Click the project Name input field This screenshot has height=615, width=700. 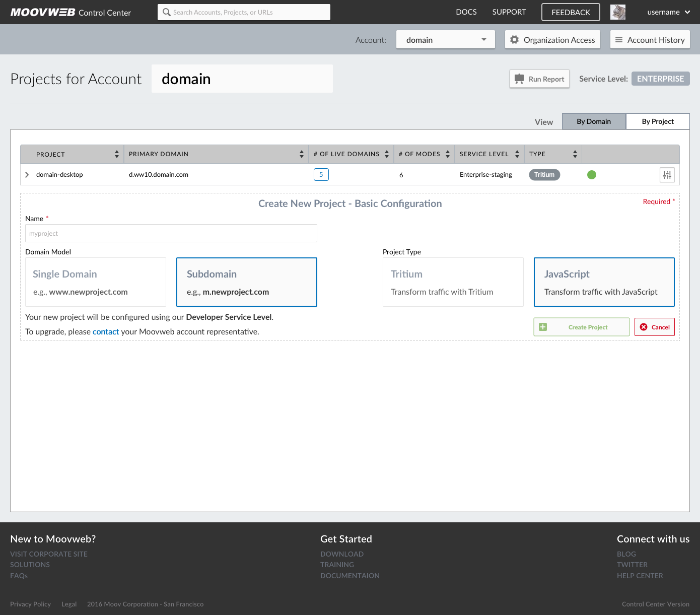coord(171,233)
